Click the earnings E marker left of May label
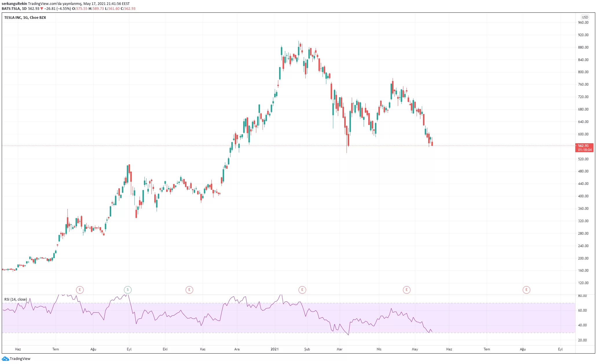This screenshot has height=364, width=597. point(407,290)
